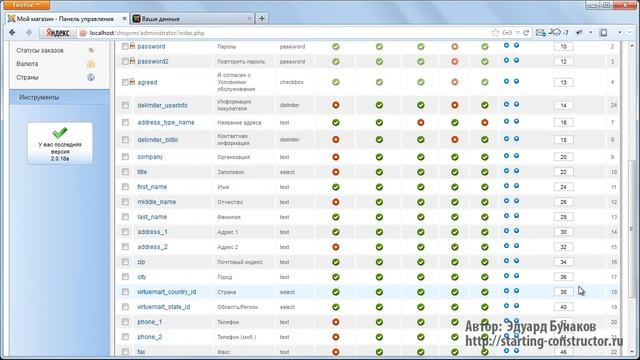Viewport: 640px width, 360px height.
Task: Open the Firefox menu button
Action: pyautogui.click(x=27, y=4)
